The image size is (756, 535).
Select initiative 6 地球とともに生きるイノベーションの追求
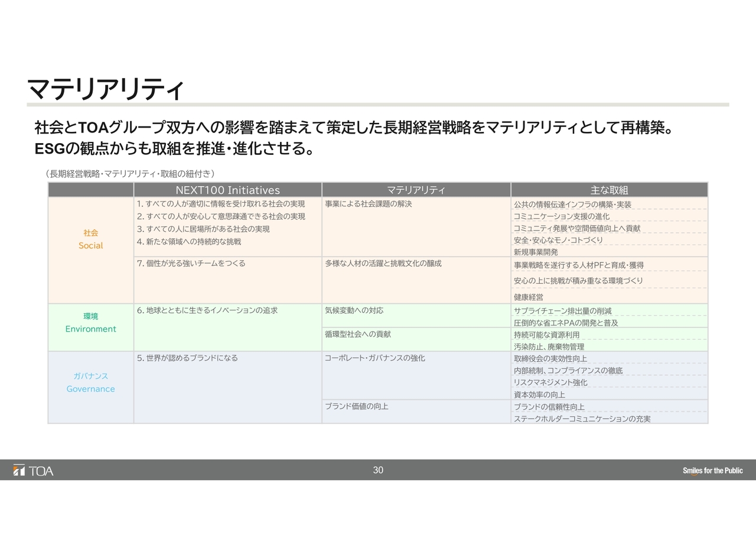pos(207,310)
